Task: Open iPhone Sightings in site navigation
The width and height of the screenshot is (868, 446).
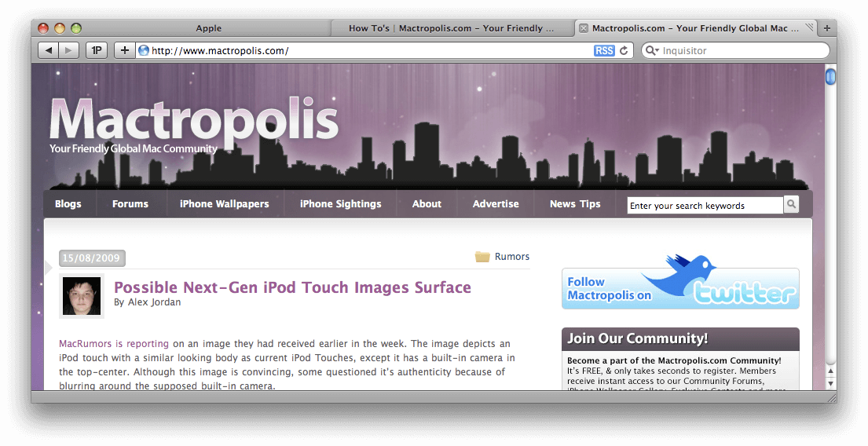Action: 340,203
